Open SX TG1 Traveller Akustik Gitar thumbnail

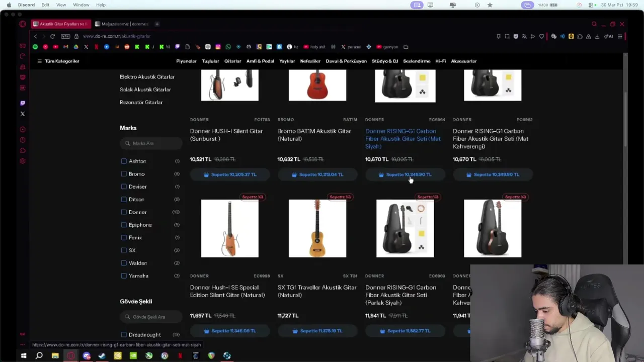click(317, 228)
